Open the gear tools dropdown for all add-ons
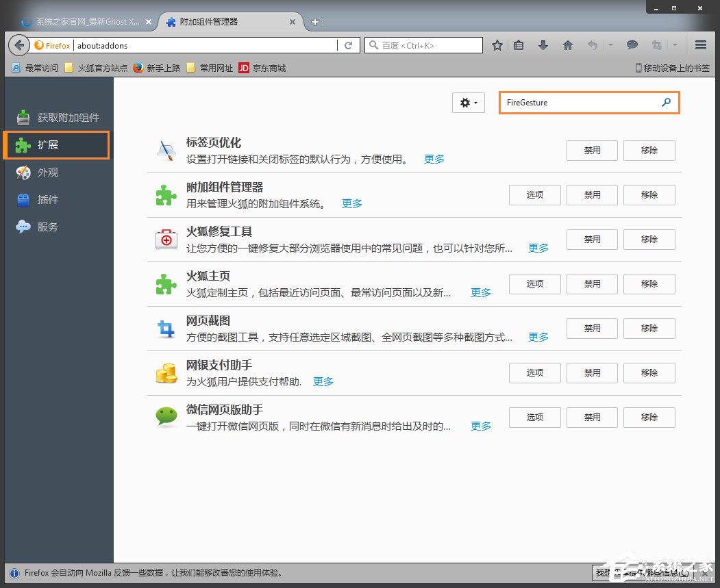 coord(469,102)
